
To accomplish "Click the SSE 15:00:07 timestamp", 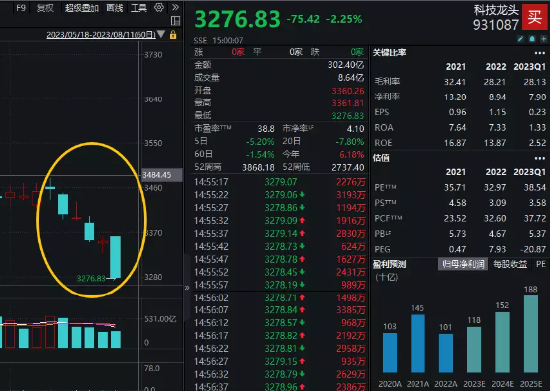I will coord(218,40).
